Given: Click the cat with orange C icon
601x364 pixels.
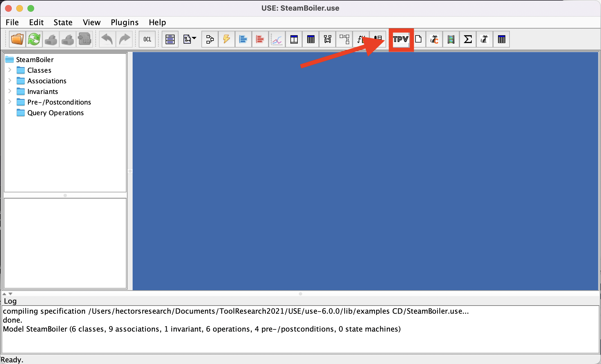Looking at the screenshot, I should point(434,39).
